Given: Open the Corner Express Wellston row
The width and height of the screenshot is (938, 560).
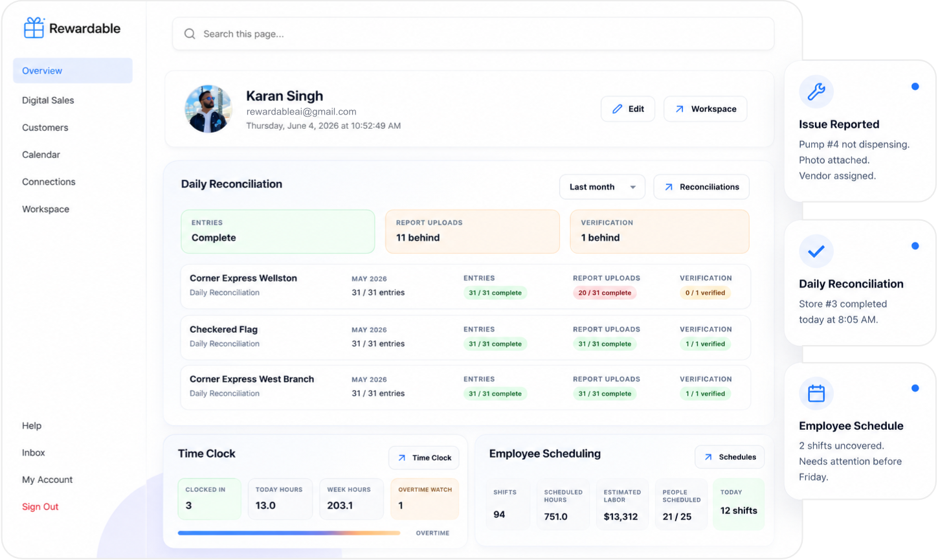Looking at the screenshot, I should click(x=465, y=286).
